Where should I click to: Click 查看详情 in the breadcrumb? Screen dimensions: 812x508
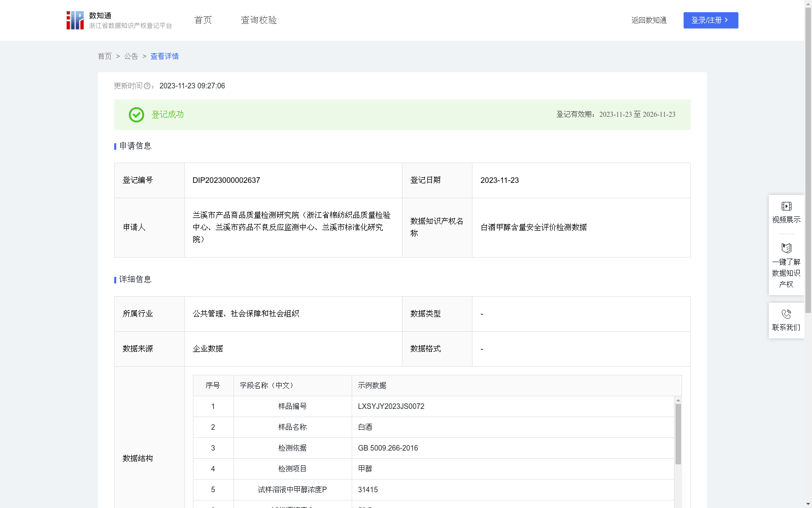point(164,56)
